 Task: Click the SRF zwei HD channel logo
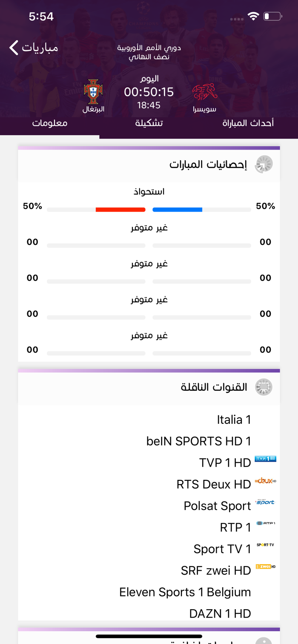266,567
